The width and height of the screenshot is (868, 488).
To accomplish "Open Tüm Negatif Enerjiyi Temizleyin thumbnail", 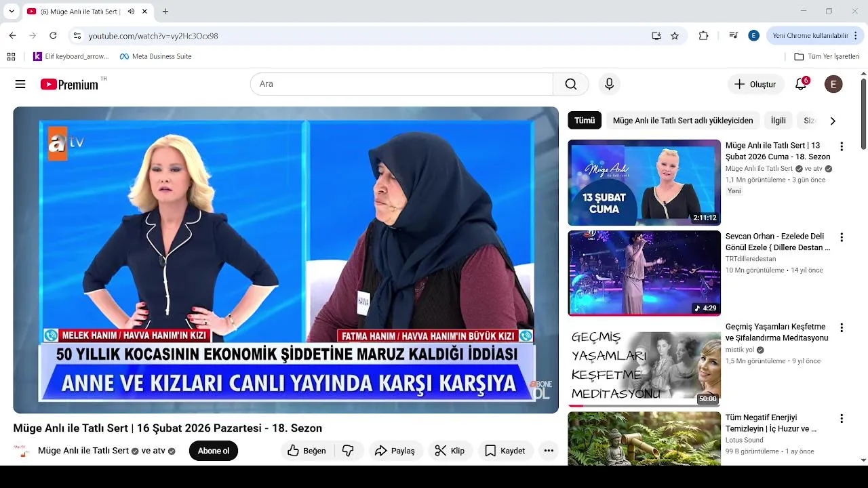I will point(644,439).
